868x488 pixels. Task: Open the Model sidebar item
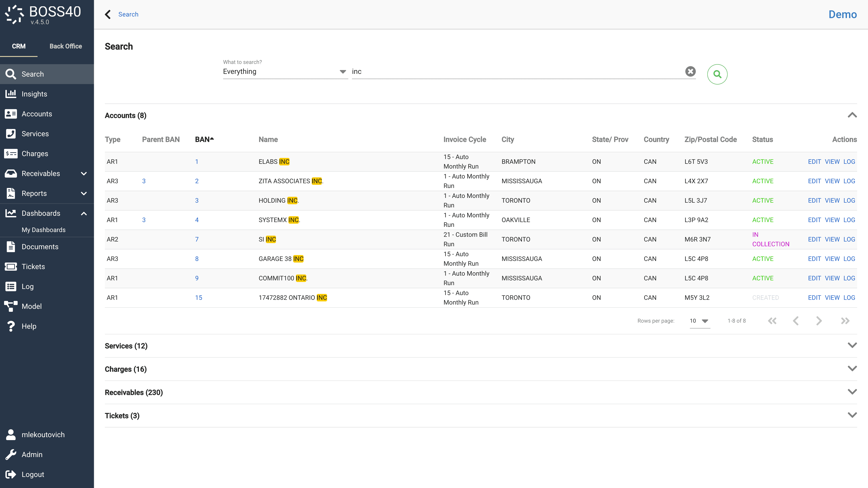click(32, 306)
